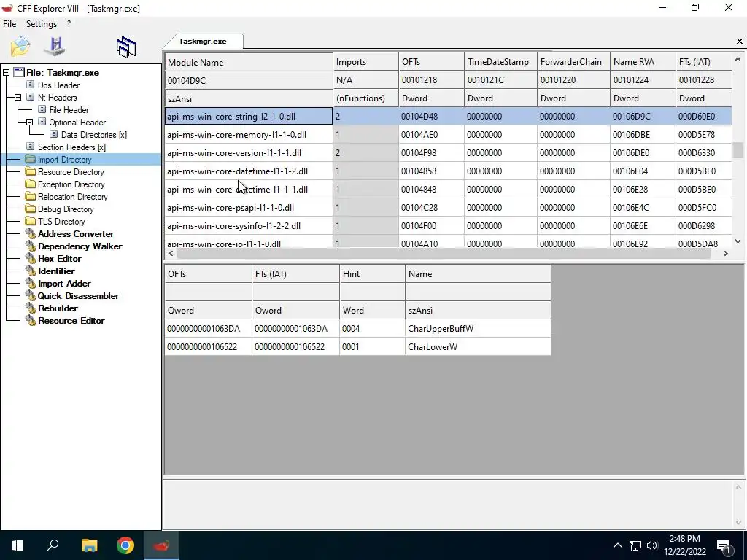
Task: Open the Settings menu
Action: [42, 24]
